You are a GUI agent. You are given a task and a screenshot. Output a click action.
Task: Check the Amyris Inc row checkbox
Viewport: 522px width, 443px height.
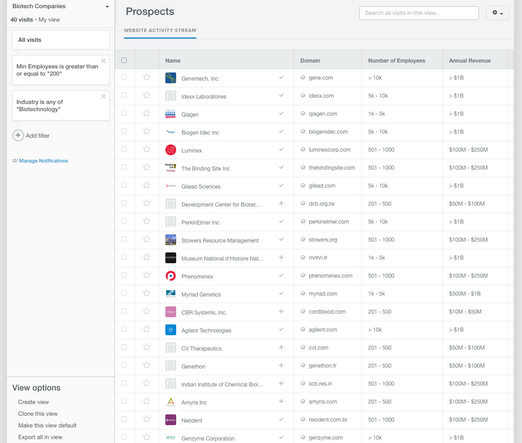tap(124, 401)
